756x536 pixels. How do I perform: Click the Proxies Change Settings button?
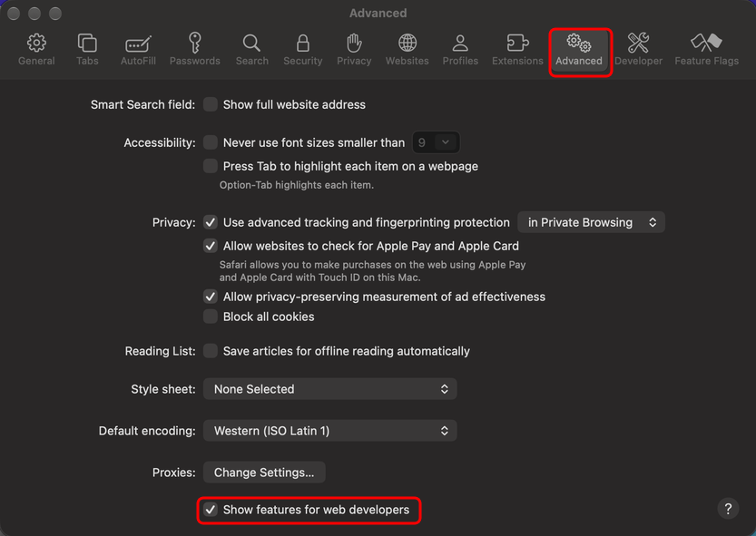[x=264, y=472]
